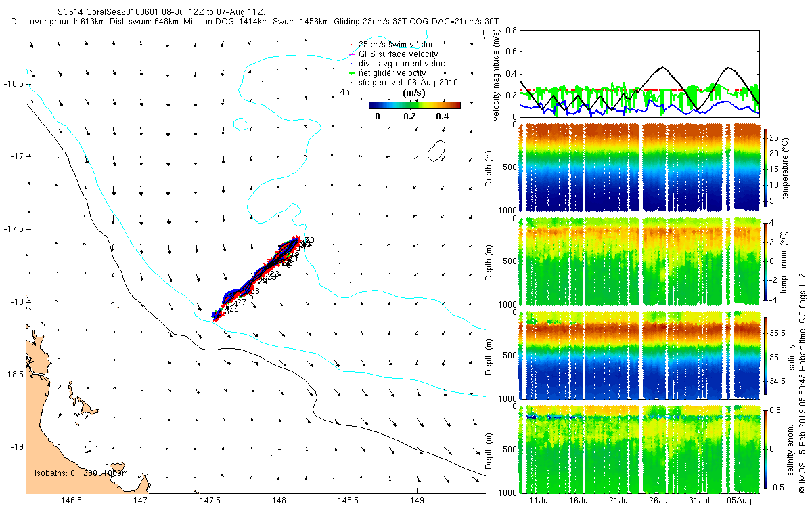Click the '-19' latitude tick label
Image resolution: width=812 pixels, height=508 pixels.
pyautogui.click(x=16, y=446)
